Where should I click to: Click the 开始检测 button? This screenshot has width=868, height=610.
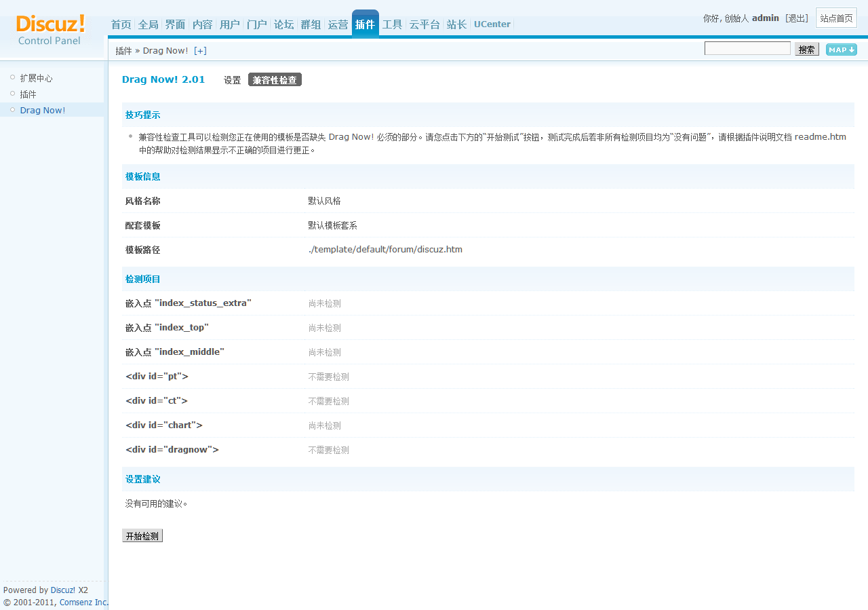point(142,536)
